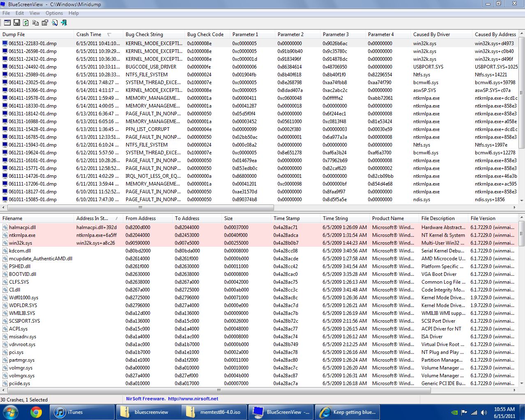525x420 pixels.
Task: Open the memtest86-4.0.iso taskbar button
Action: coord(214,412)
